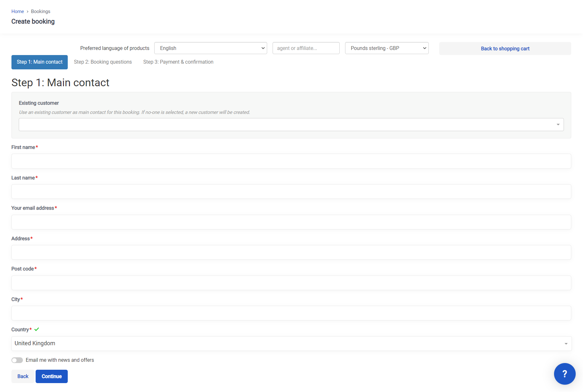Toggle Email me with news and offers
Image resolution: width=583 pixels, height=392 pixels.
coord(17,360)
